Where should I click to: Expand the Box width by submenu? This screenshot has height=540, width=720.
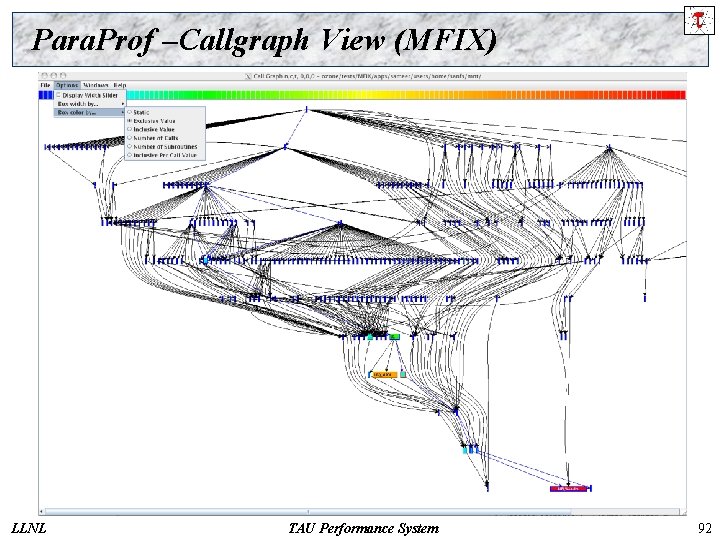90,104
